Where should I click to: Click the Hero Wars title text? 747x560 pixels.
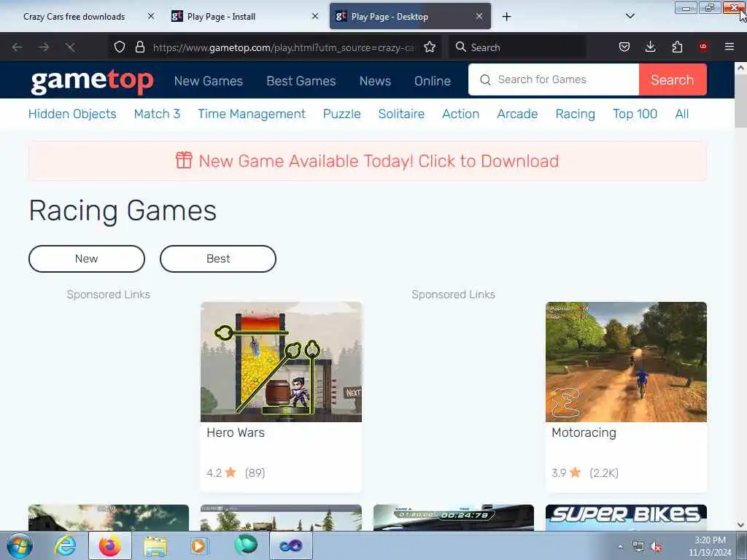click(236, 432)
